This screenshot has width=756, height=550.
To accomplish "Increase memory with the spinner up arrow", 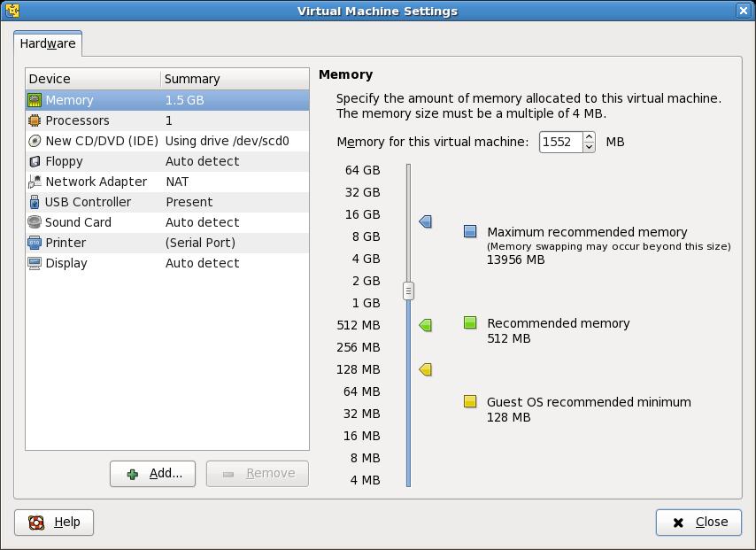I will (590, 136).
